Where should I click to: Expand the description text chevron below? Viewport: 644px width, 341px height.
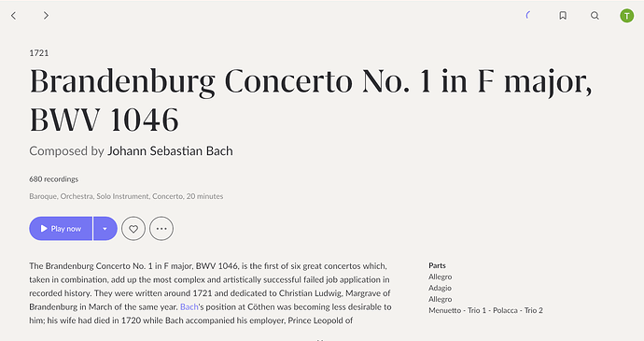321,339
